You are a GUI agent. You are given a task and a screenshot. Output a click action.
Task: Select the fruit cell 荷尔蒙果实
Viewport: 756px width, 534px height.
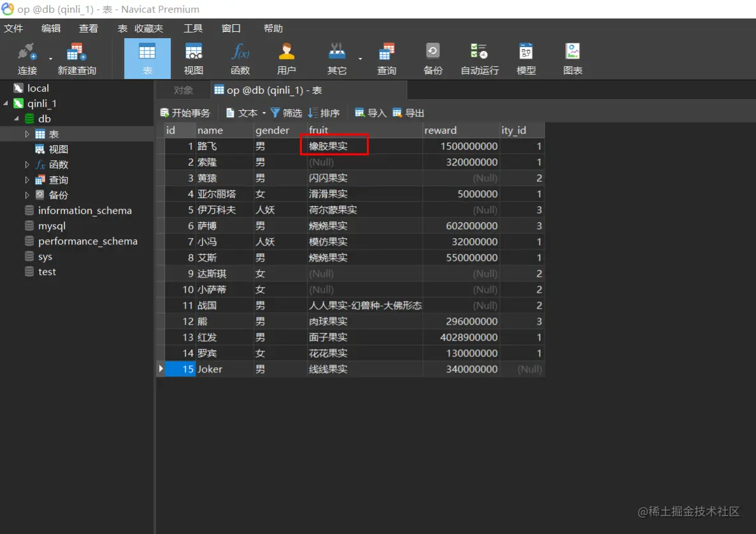click(x=365, y=209)
